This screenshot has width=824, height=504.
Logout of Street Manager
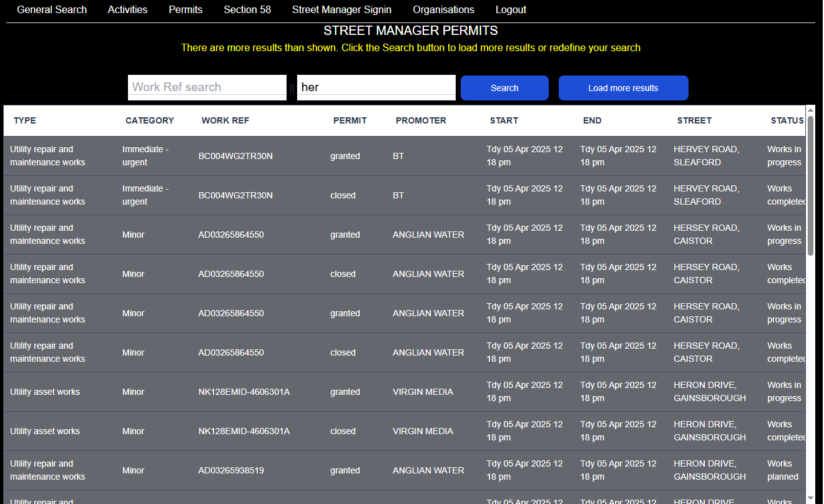click(x=511, y=10)
